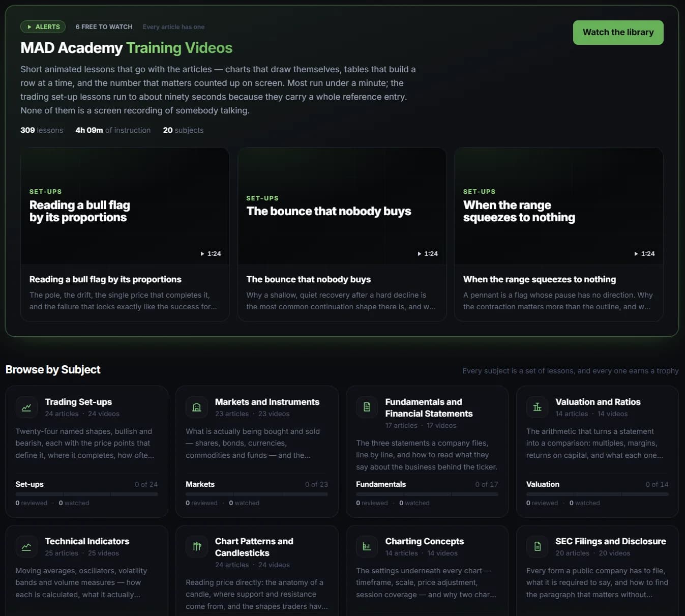
Task: Open 'Reading a bull flag by its proportions' title link
Action: 105,279
